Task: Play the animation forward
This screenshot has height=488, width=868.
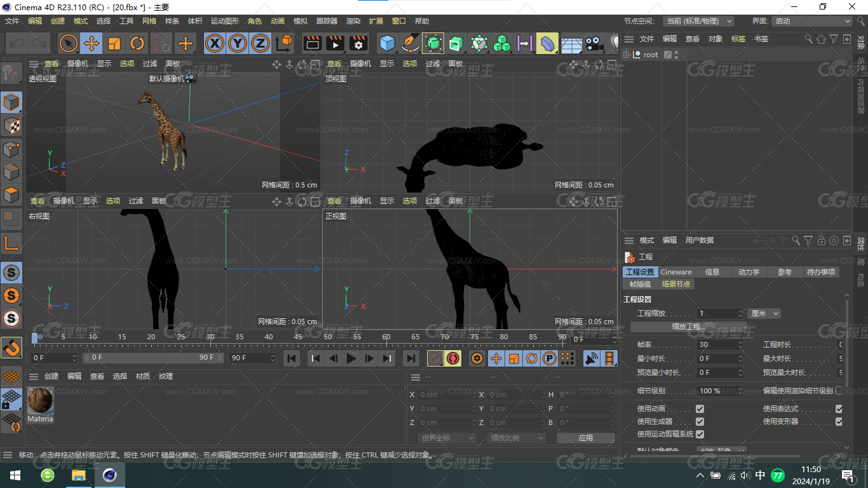Action: (x=351, y=358)
